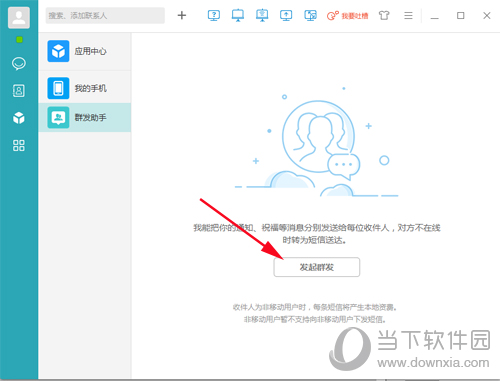Image resolution: width=500 pixels, height=381 pixels.
Task: Open the contacts address book icon
Action: point(19,91)
